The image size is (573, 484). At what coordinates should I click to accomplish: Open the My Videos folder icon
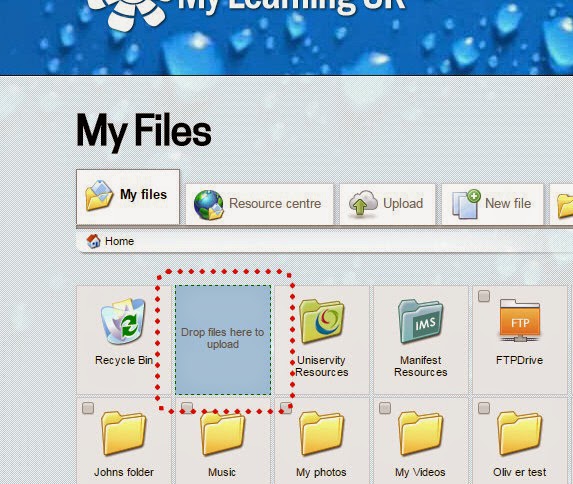pos(421,434)
